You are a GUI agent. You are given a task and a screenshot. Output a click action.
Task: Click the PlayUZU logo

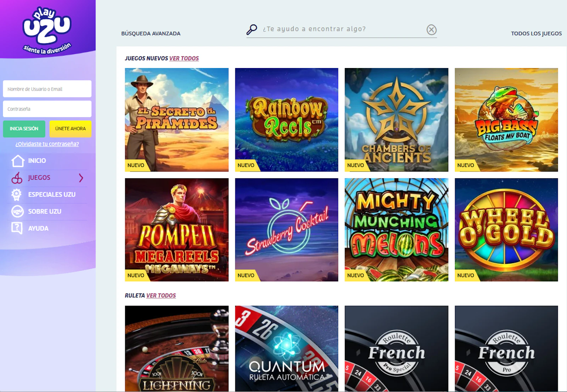point(47,30)
